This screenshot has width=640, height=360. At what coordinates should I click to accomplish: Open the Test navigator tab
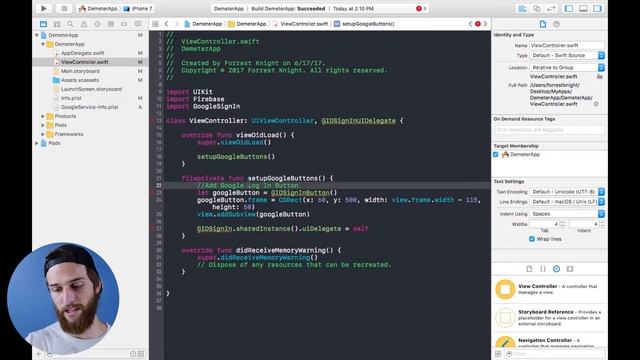tap(97, 24)
